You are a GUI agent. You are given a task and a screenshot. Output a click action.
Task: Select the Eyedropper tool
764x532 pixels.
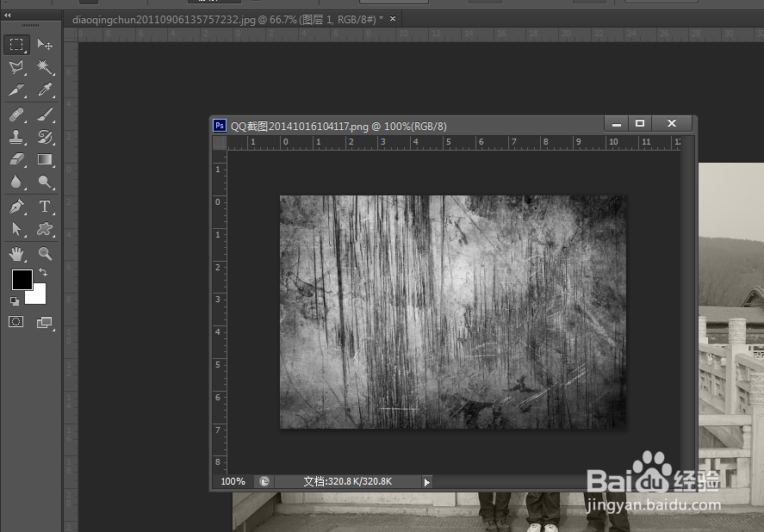[x=45, y=90]
